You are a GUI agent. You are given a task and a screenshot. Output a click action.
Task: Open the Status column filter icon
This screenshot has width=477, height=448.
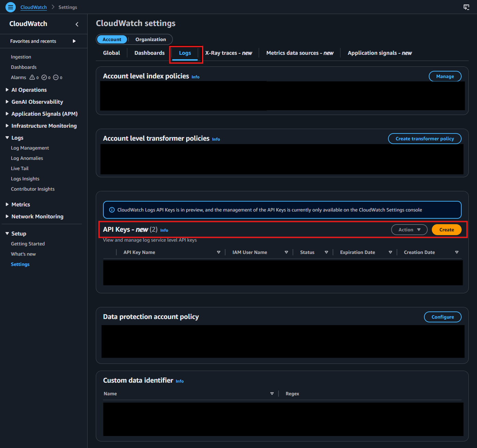pos(326,252)
